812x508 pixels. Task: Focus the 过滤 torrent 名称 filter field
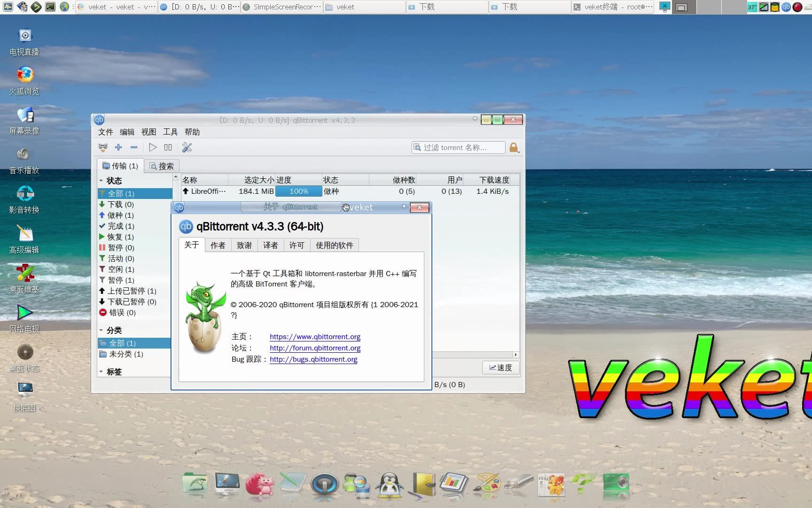(459, 148)
